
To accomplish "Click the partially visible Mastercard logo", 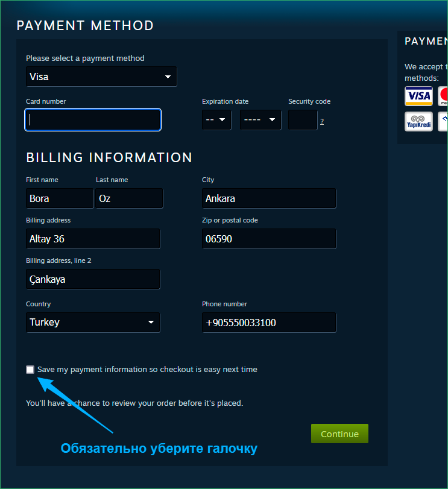I will pos(443,96).
